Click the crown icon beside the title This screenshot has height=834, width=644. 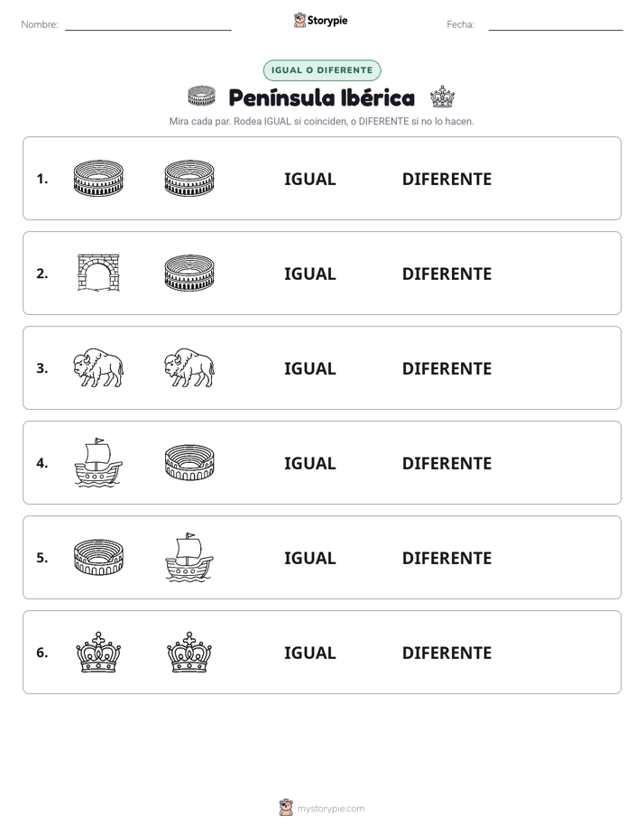[x=442, y=97]
